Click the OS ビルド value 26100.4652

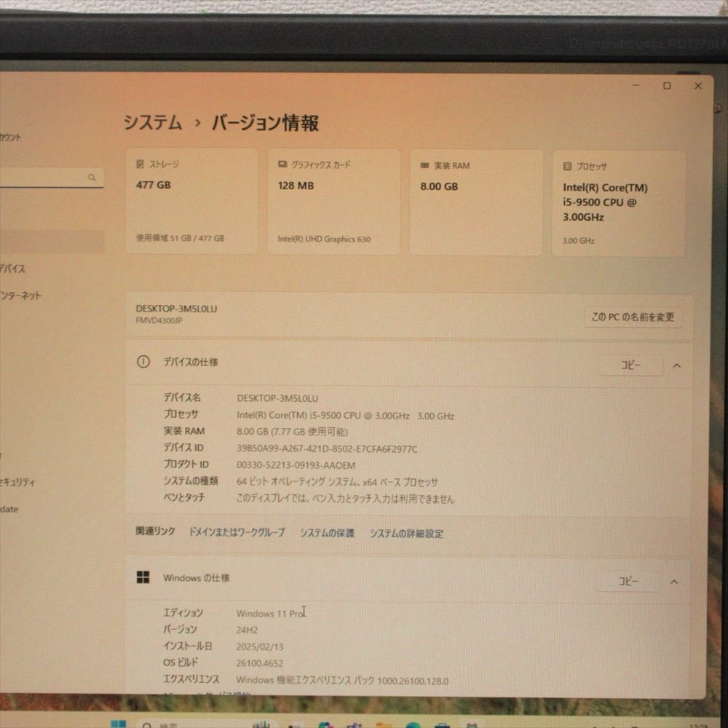pyautogui.click(x=260, y=663)
